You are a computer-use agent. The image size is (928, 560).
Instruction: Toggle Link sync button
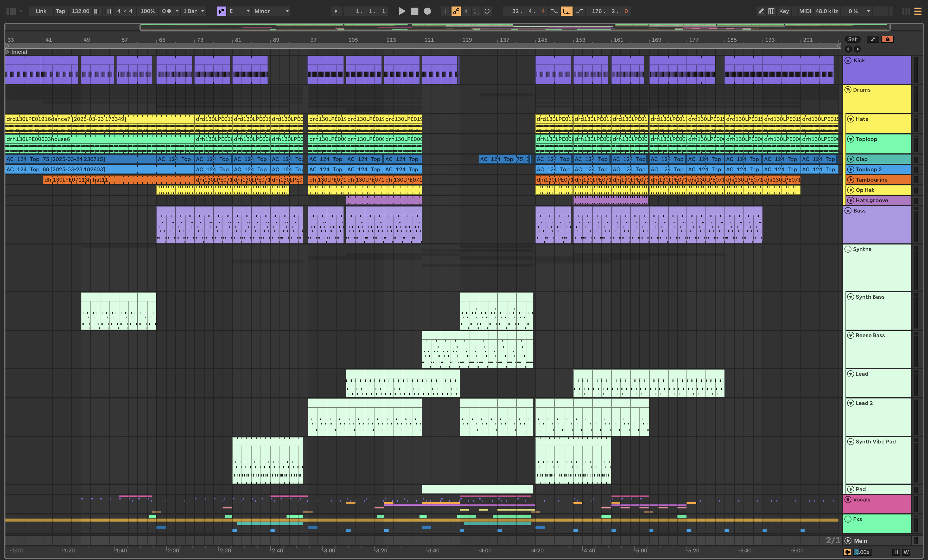click(41, 11)
